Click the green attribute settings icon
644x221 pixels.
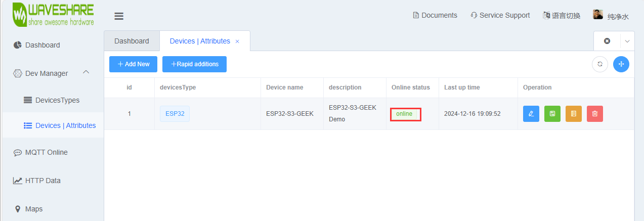click(552, 114)
